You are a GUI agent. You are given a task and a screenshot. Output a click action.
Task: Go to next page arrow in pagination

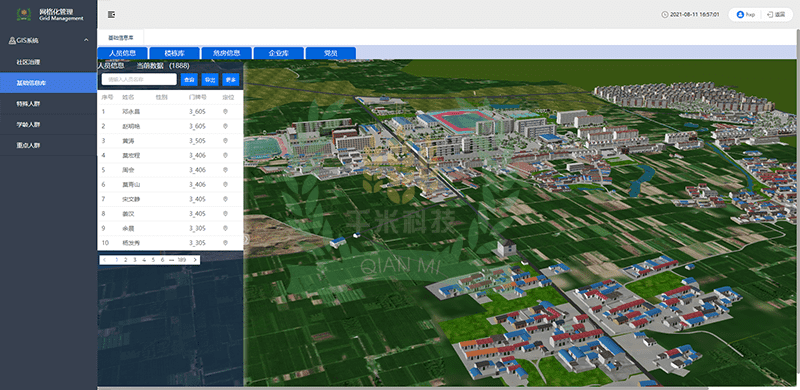[195, 260]
